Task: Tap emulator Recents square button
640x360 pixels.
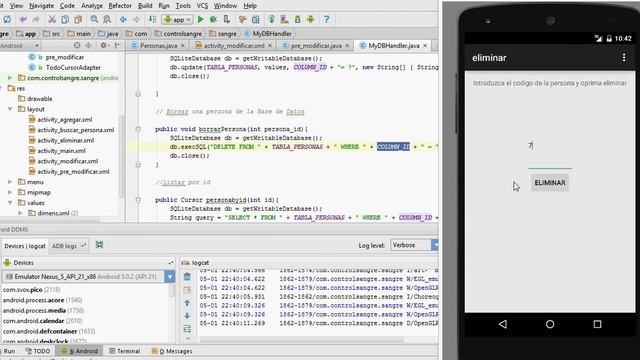Action: [597, 324]
